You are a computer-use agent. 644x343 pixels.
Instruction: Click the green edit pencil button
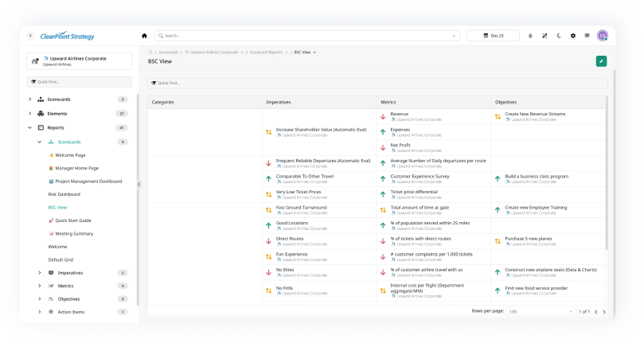pos(601,61)
